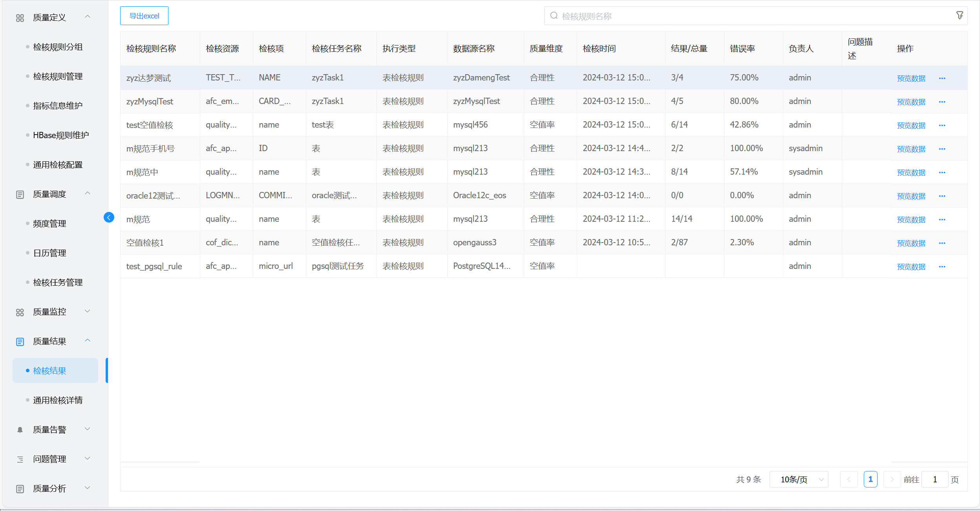Expand the 质量分析 menu section
The width and height of the screenshot is (980, 511).
[88, 488]
